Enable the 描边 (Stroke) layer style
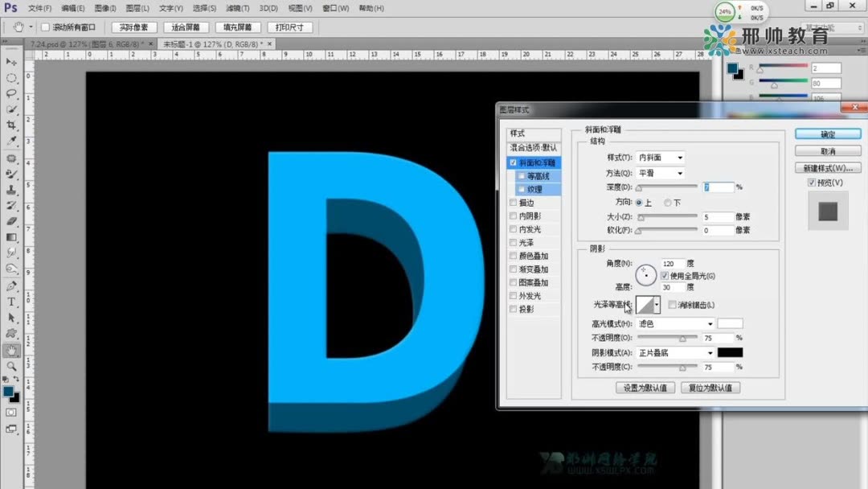Image resolution: width=868 pixels, height=489 pixels. 514,202
